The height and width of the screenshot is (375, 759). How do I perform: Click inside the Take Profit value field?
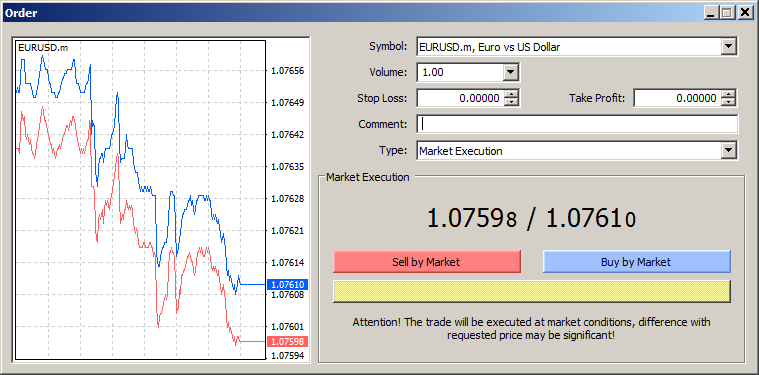tap(677, 98)
